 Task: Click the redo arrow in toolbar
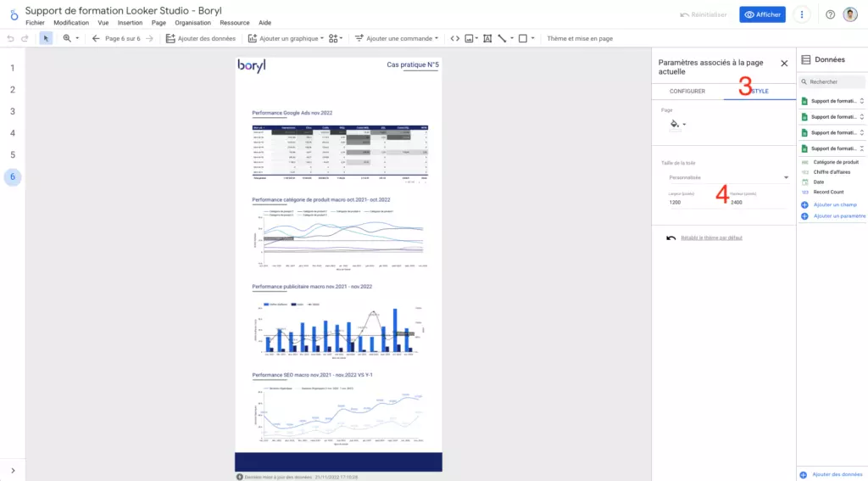(25, 38)
